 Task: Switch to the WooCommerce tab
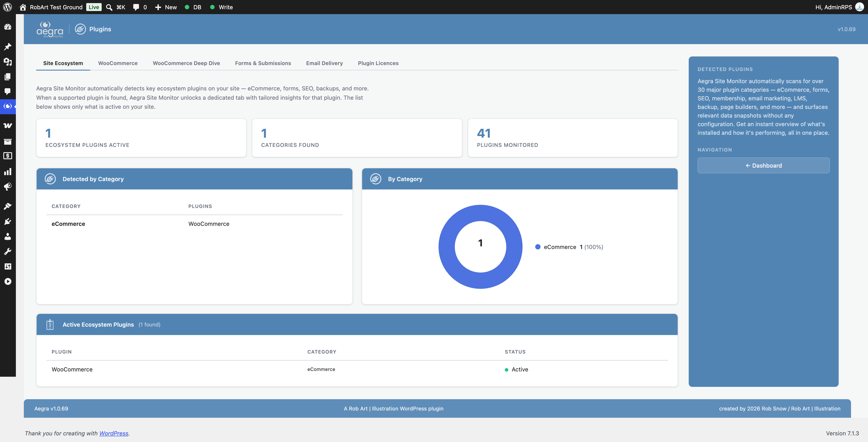click(x=118, y=63)
